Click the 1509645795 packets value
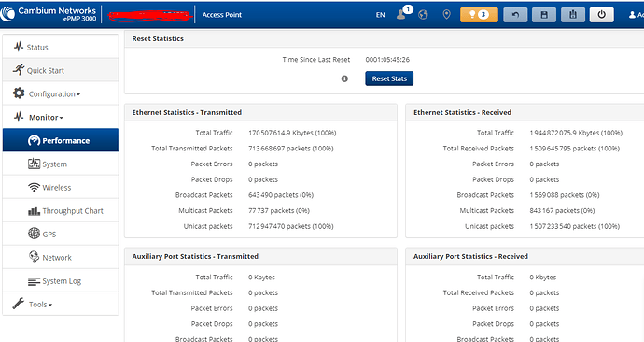The width and height of the screenshot is (644, 342). click(x=574, y=149)
